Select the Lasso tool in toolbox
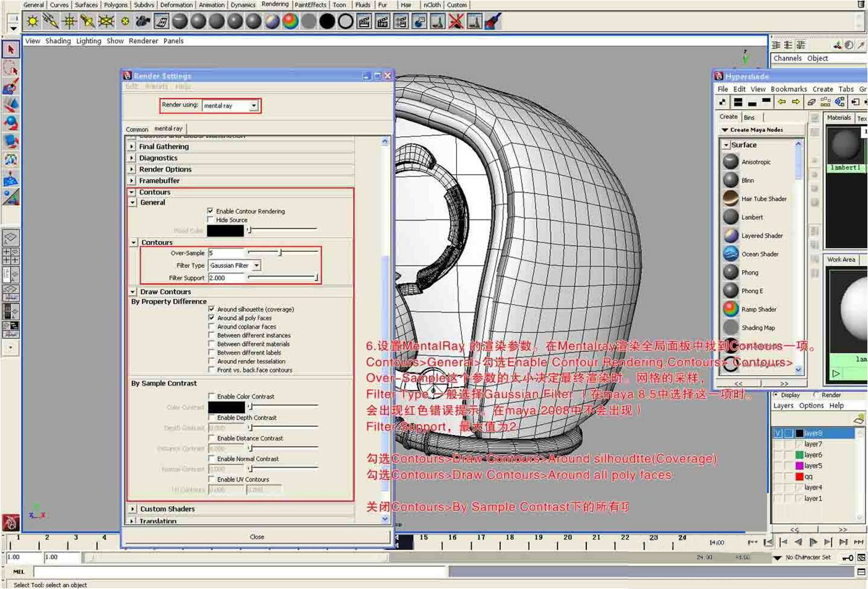 point(11,67)
